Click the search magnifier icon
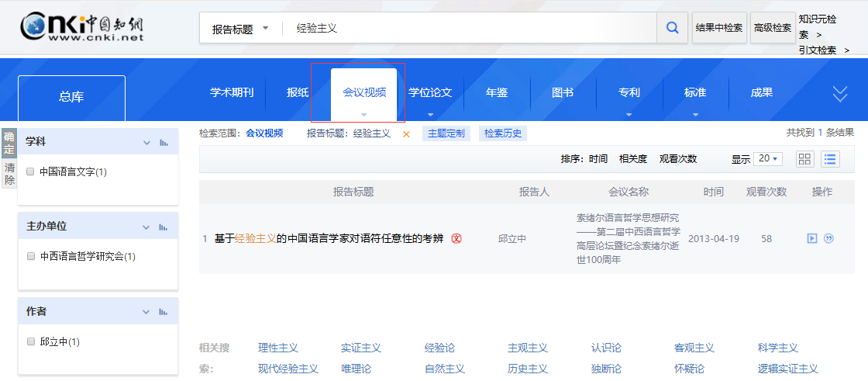 pyautogui.click(x=672, y=29)
